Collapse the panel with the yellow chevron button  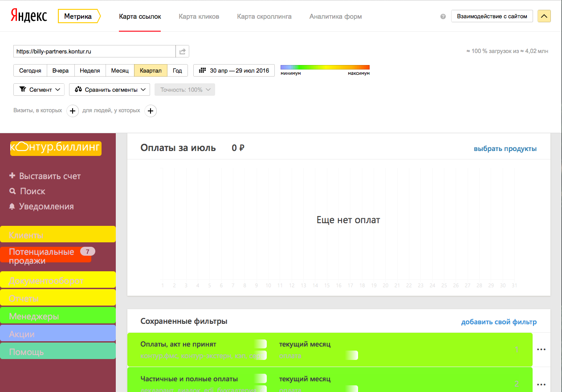click(544, 16)
